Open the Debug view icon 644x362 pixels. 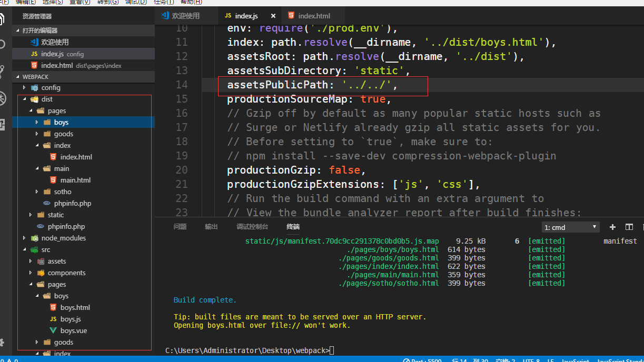coord(3,98)
